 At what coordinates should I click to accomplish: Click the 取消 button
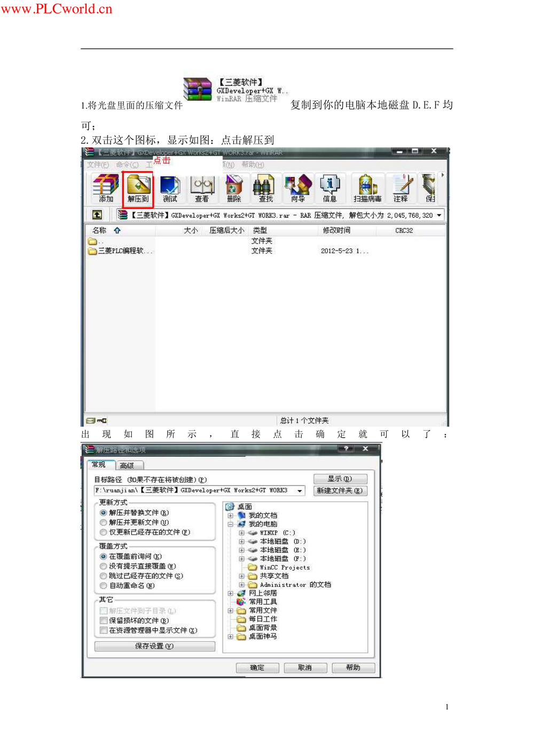pos(305,667)
